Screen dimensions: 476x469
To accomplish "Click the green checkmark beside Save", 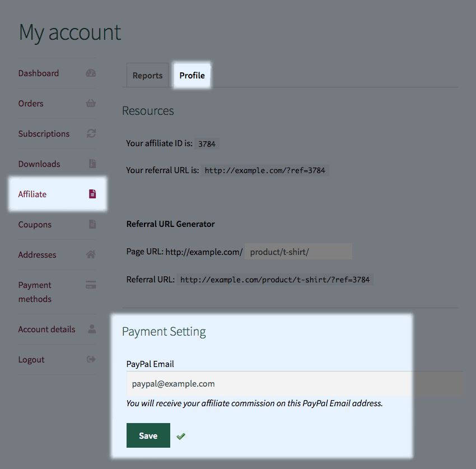I will (181, 436).
